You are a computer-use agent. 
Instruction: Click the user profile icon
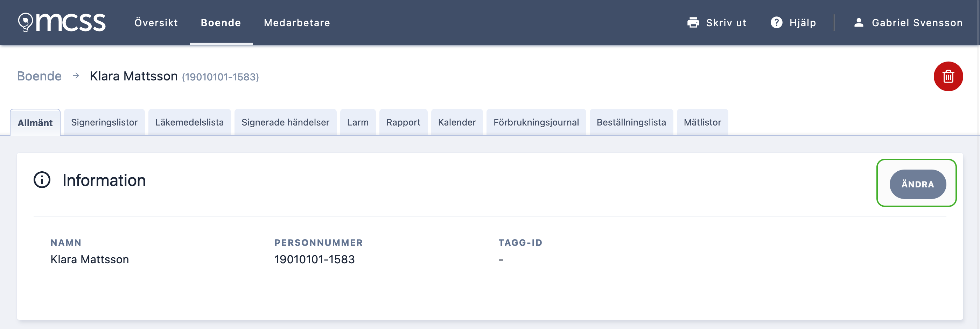(x=858, y=23)
